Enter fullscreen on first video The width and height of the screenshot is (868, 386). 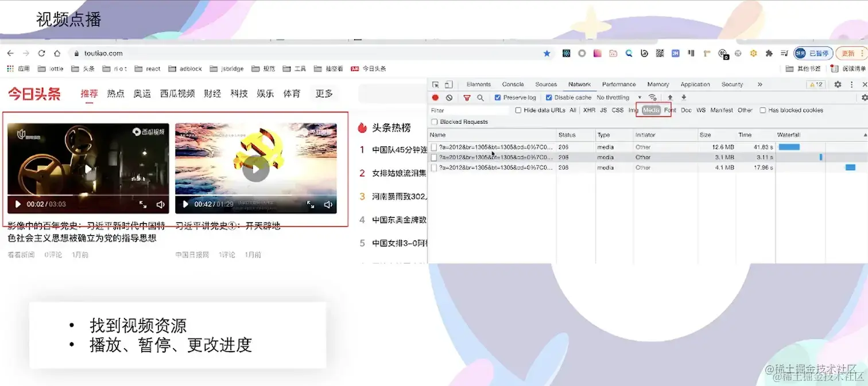(143, 204)
